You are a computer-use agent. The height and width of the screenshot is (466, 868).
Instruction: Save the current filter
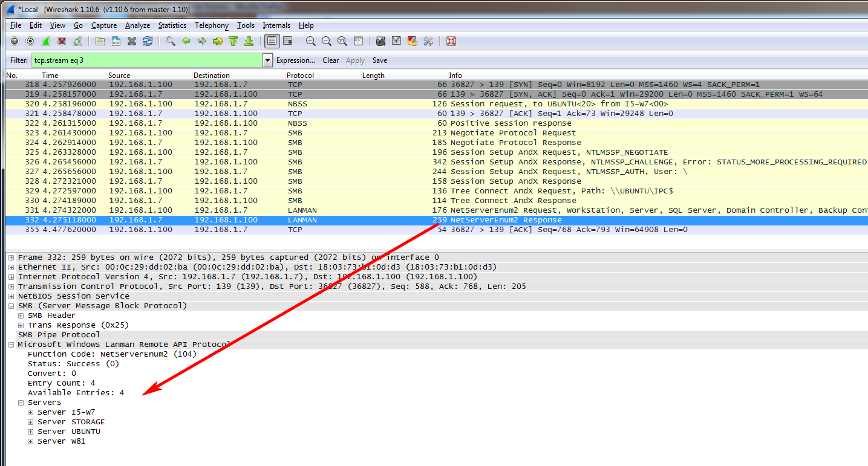pyautogui.click(x=380, y=60)
